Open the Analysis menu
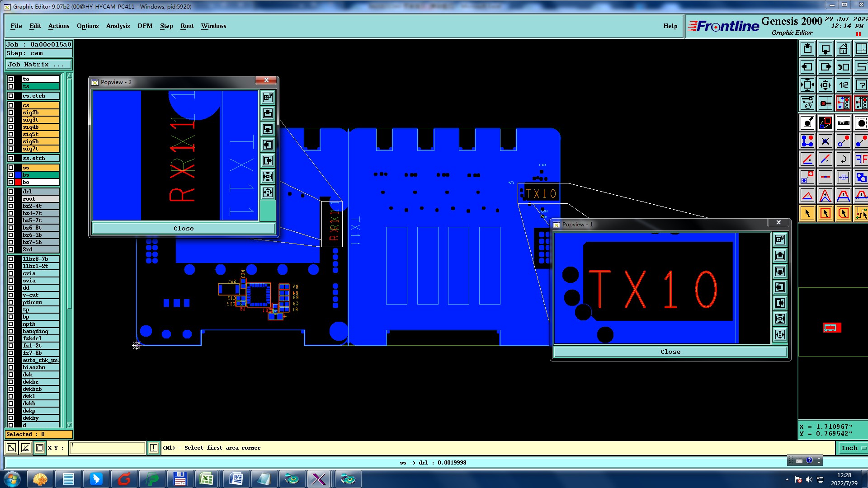The height and width of the screenshot is (488, 868). (x=118, y=26)
